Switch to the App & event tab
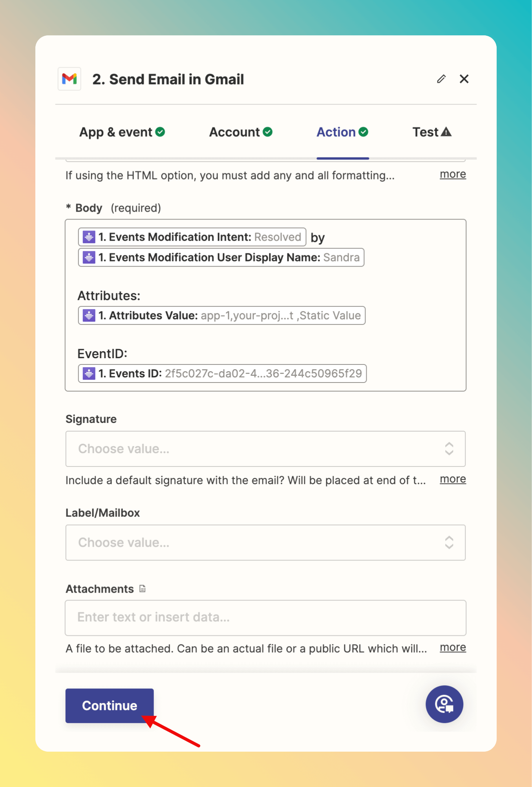This screenshot has height=787, width=532. (122, 132)
